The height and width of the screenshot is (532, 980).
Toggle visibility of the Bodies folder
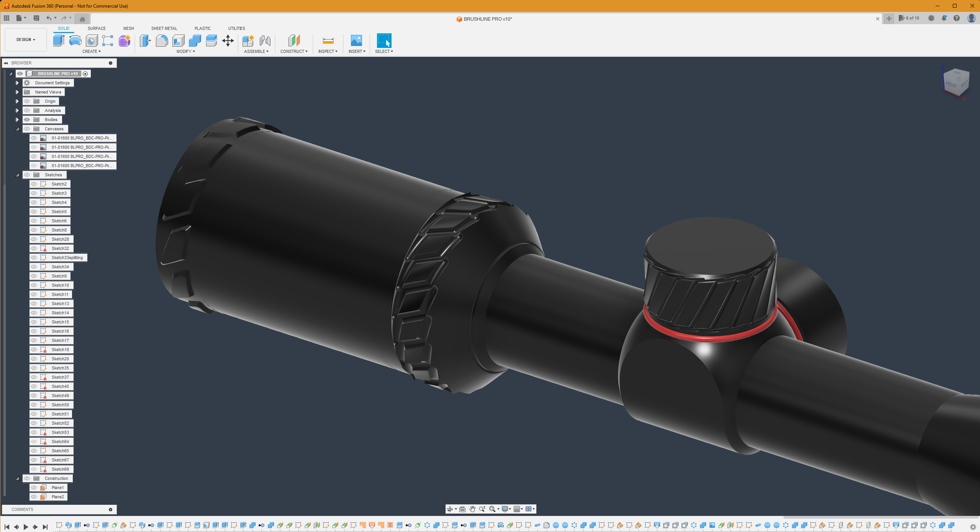(x=27, y=120)
